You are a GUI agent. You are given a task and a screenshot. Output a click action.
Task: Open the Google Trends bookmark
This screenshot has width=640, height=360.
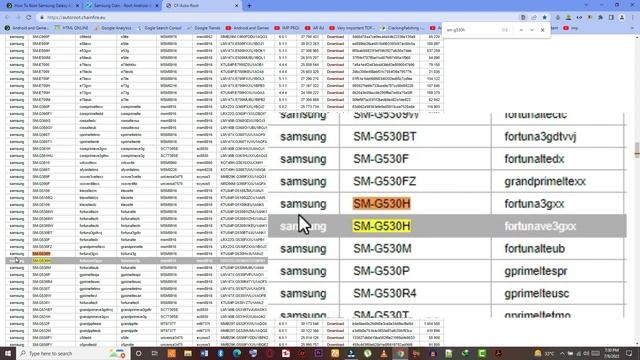[204, 28]
